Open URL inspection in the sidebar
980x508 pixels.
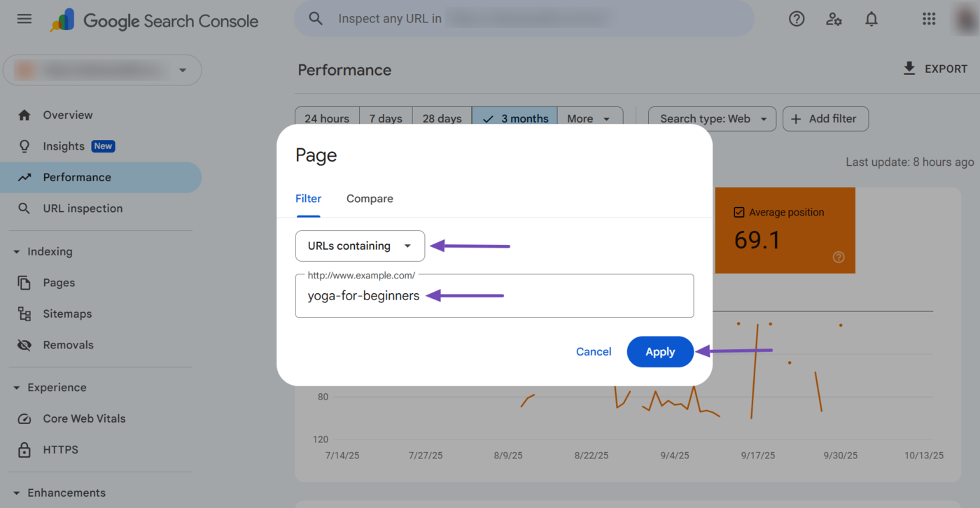(83, 209)
